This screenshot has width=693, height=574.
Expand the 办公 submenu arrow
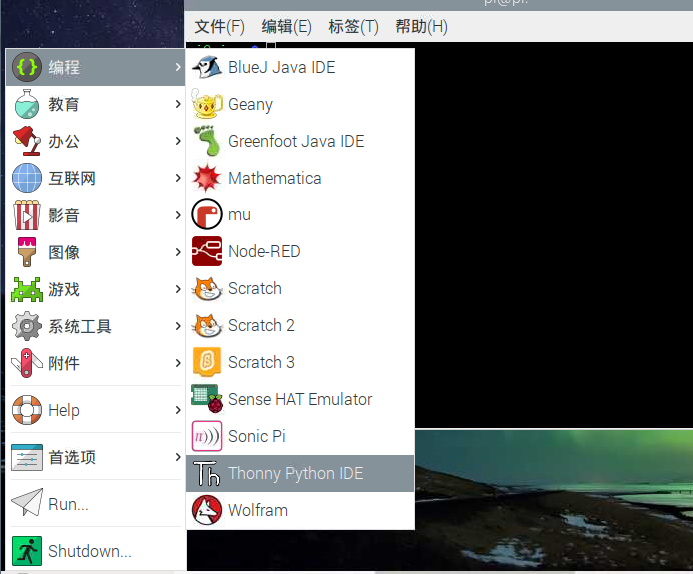[178, 141]
